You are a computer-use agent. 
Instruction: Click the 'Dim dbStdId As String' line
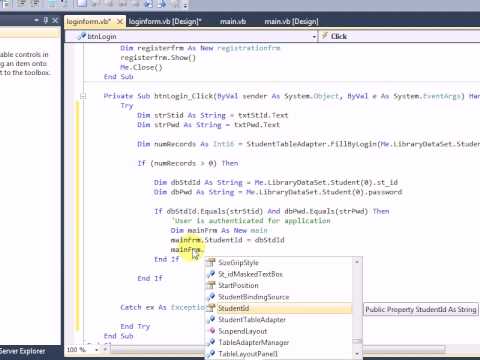(276, 183)
